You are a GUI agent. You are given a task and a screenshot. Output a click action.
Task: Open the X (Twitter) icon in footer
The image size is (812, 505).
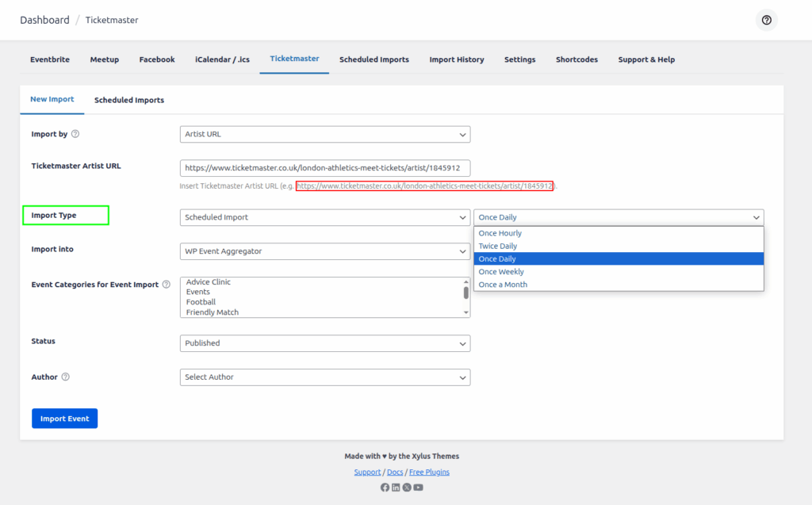[x=407, y=488]
